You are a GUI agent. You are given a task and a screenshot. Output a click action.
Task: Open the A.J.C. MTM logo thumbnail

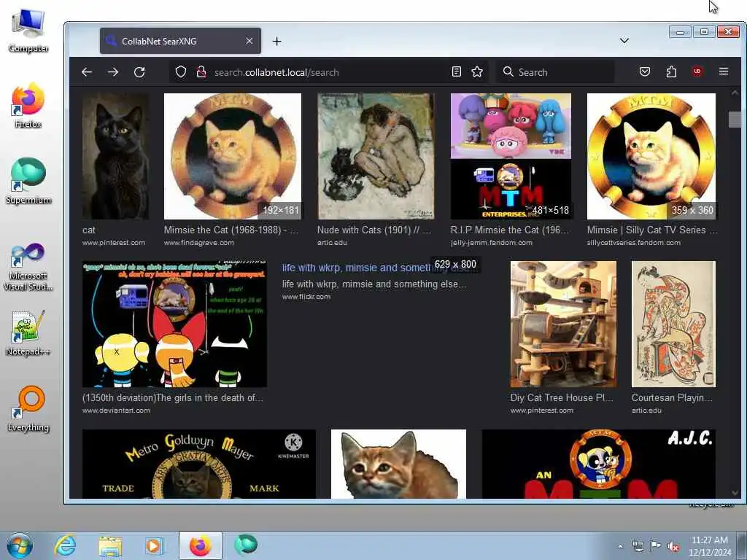(x=599, y=464)
